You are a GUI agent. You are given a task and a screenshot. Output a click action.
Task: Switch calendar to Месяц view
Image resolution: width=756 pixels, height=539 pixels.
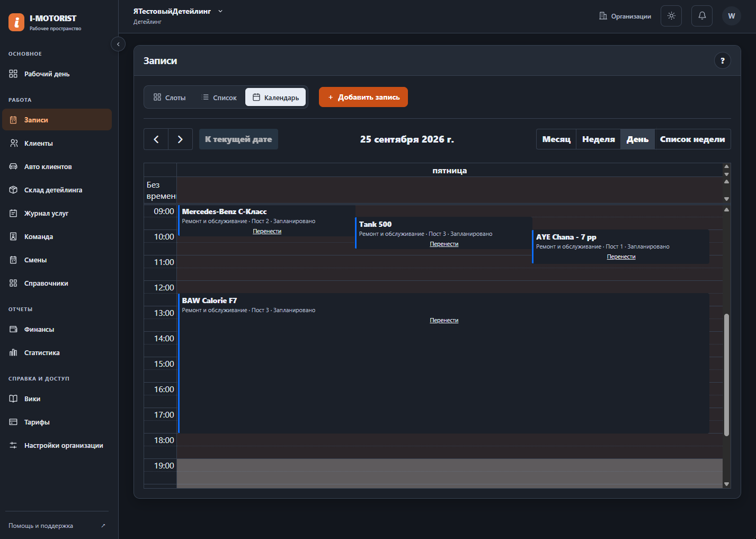point(556,139)
